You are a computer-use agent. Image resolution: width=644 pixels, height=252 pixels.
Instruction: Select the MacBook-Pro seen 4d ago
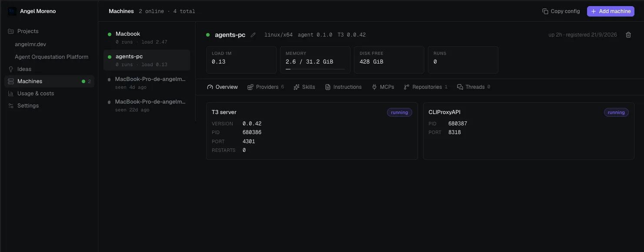point(147,83)
